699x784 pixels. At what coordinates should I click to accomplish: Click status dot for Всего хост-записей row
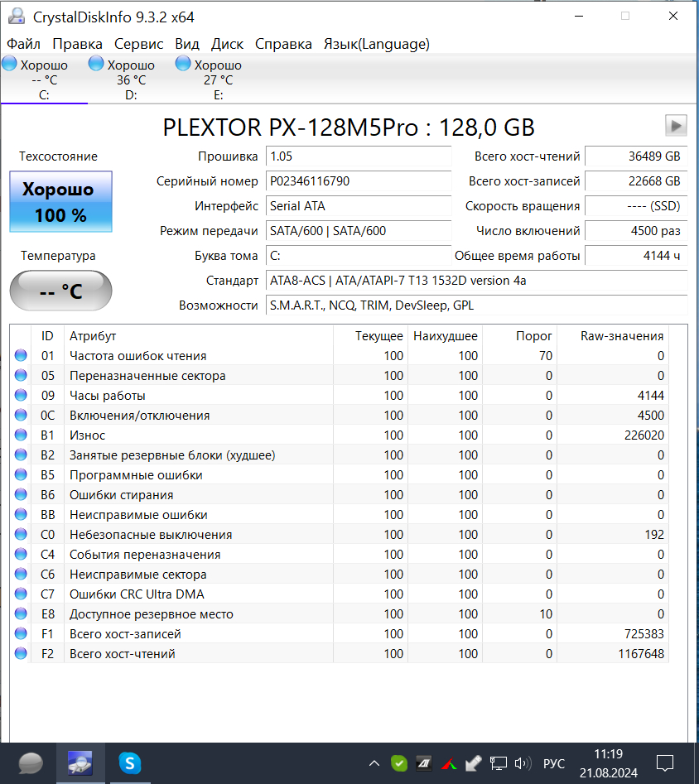pyautogui.click(x=21, y=633)
